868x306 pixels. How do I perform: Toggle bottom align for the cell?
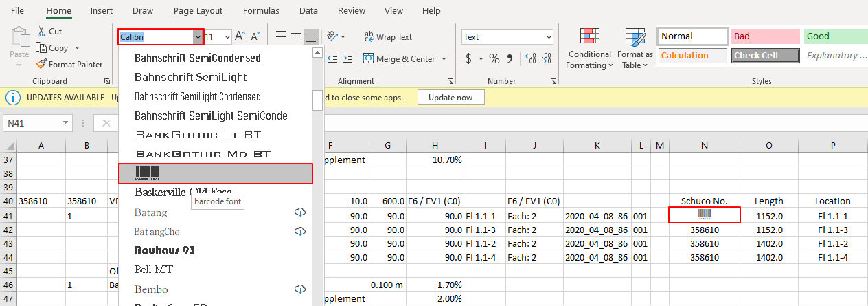(x=311, y=37)
